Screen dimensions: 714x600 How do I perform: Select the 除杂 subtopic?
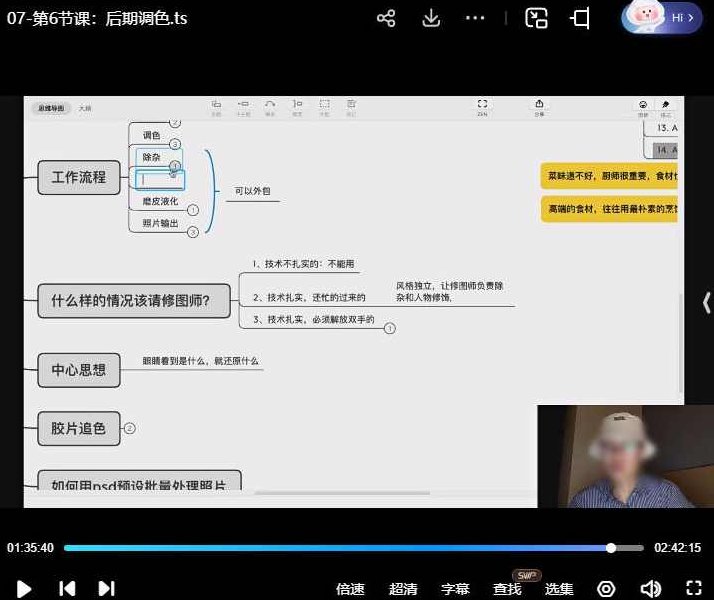(x=151, y=157)
